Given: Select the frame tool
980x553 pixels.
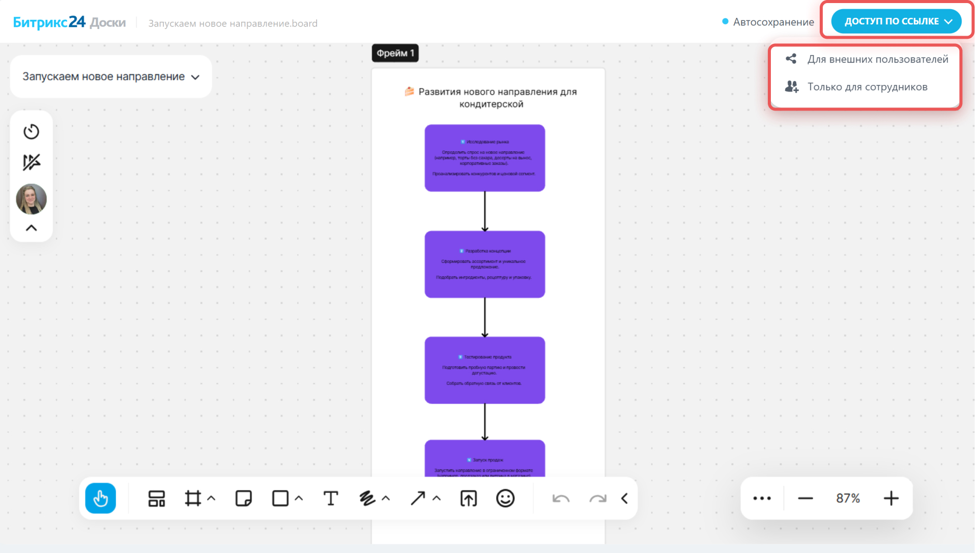Looking at the screenshot, I should point(193,498).
